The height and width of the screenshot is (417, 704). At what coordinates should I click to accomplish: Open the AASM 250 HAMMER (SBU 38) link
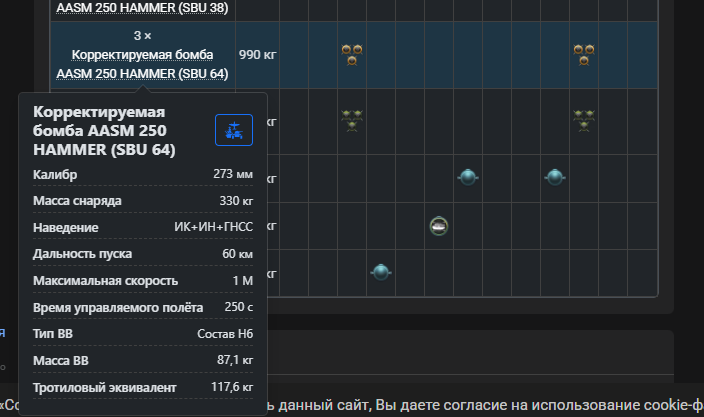coord(142,7)
